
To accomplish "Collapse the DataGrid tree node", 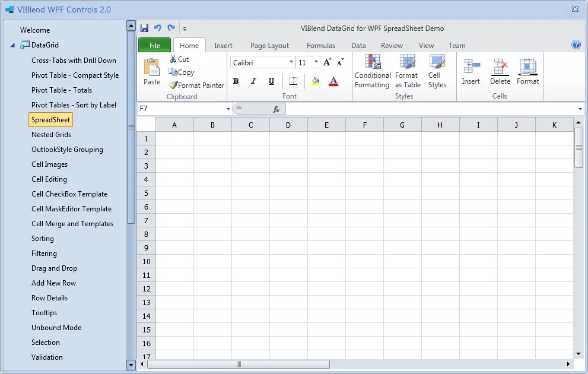I will (x=12, y=45).
